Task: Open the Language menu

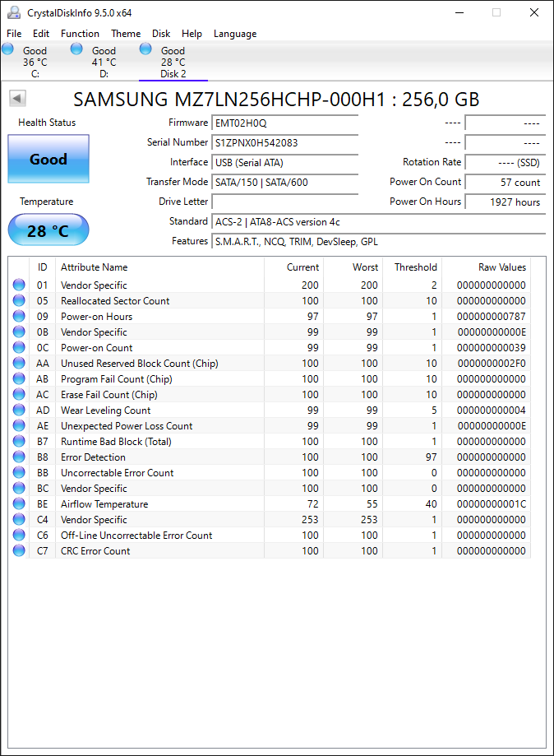Action: [235, 33]
